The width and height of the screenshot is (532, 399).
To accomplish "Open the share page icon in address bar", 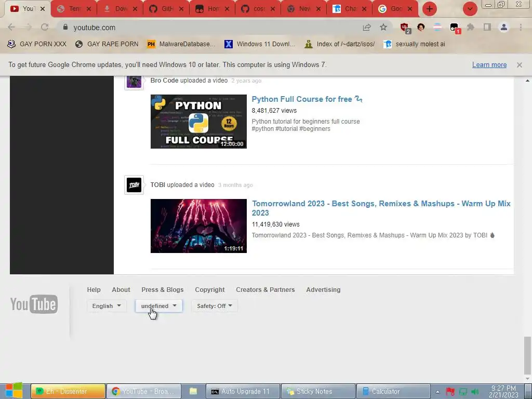I will pyautogui.click(x=367, y=28).
